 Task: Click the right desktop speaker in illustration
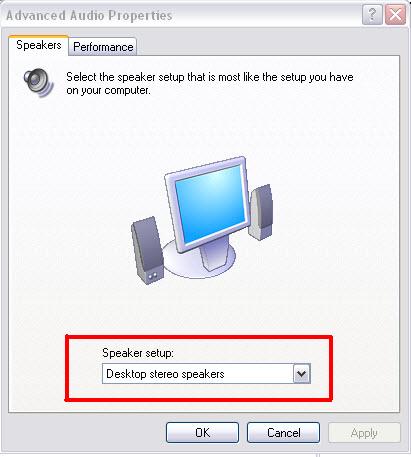tap(261, 212)
